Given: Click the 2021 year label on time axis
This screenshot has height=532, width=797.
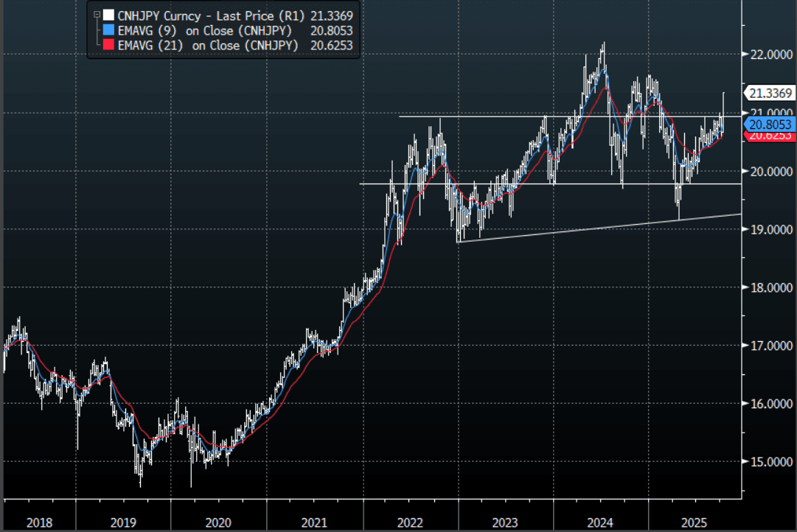Looking at the screenshot, I should [313, 522].
